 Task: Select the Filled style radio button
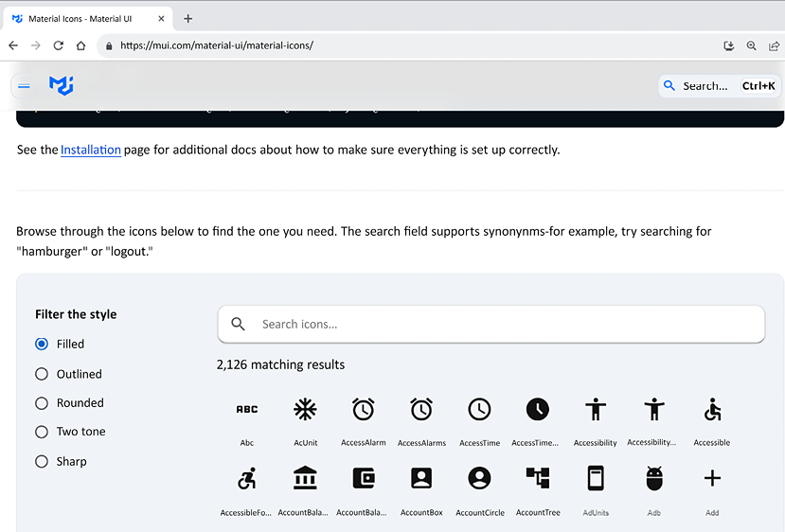[x=42, y=345]
